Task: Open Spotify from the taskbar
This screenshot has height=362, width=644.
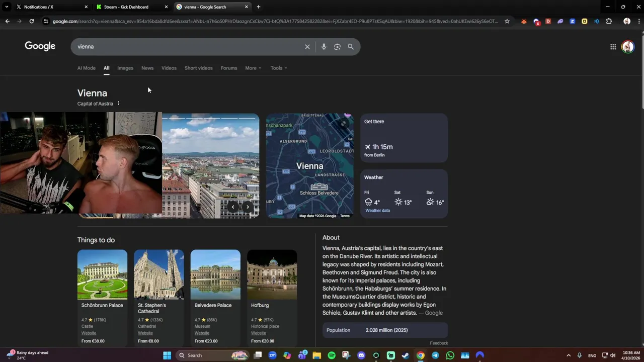Action: click(x=332, y=355)
